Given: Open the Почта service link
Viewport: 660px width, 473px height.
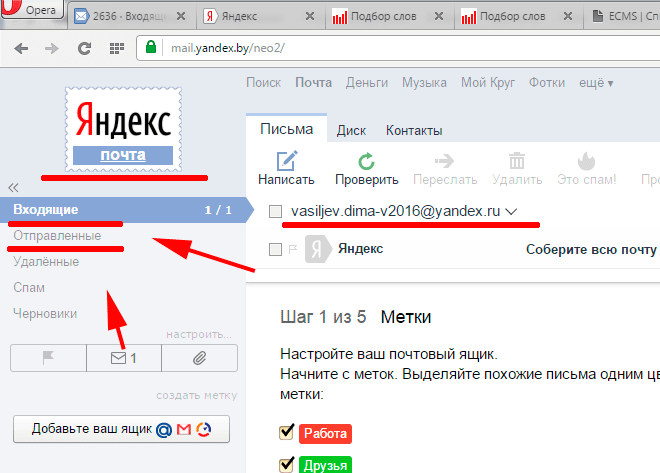Looking at the screenshot, I should tap(314, 82).
